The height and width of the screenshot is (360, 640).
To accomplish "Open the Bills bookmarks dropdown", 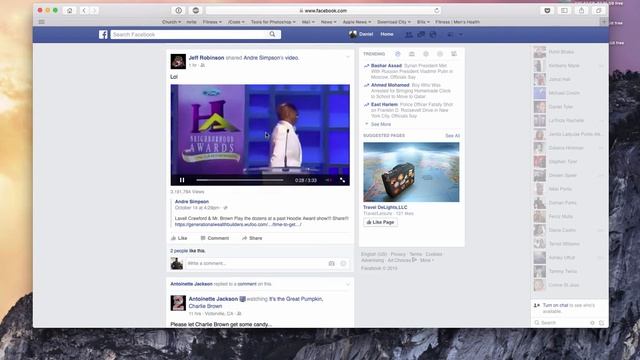I will 423,22.
